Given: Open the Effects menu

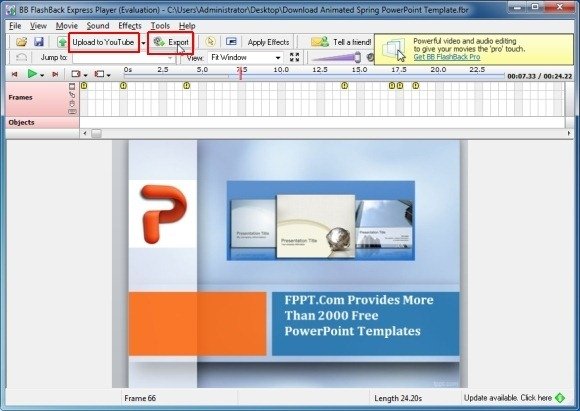Looking at the screenshot, I should pyautogui.click(x=130, y=26).
